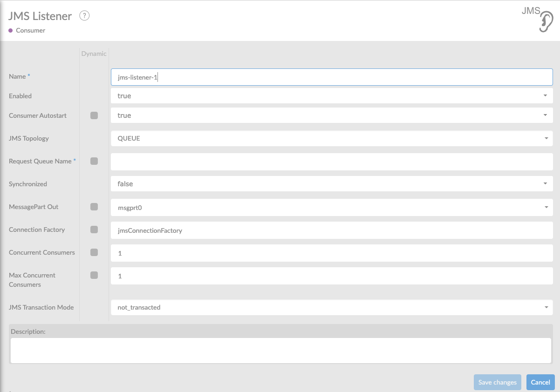Screen dimensions: 560x392
Task: Expand the JMS Topology dropdown
Action: tap(332, 138)
